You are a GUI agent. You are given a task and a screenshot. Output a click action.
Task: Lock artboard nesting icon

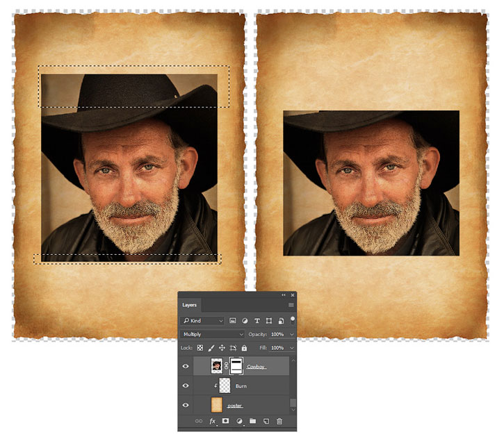233,348
